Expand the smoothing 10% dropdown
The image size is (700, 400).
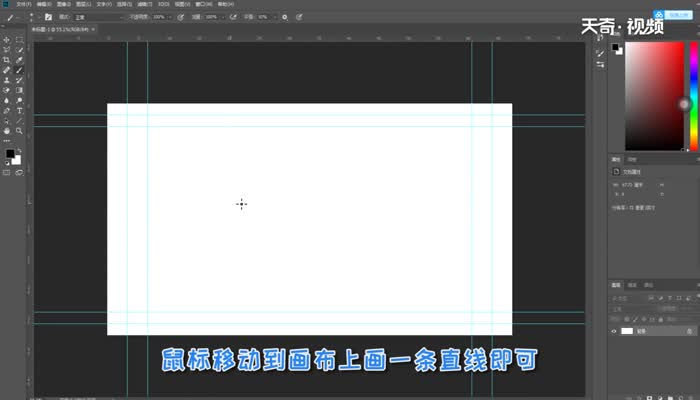tap(274, 17)
